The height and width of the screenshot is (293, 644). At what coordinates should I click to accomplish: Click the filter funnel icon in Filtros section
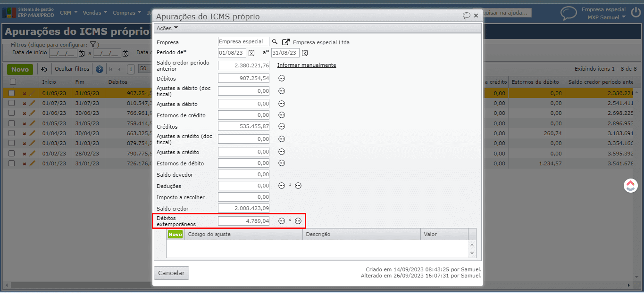[x=93, y=44]
